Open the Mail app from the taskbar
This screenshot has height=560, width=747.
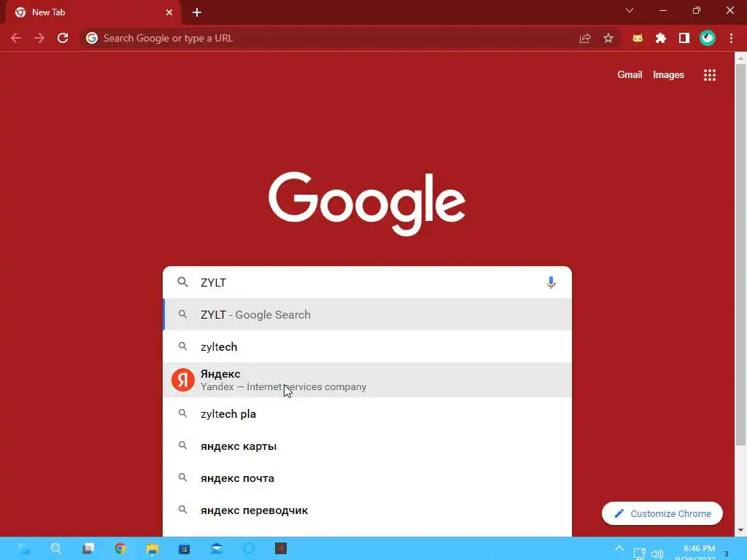216,548
